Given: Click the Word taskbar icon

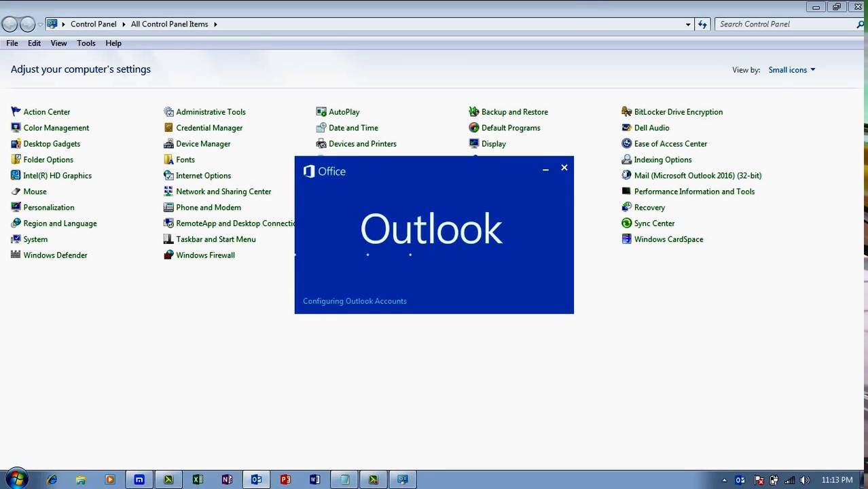Looking at the screenshot, I should pyautogui.click(x=314, y=479).
